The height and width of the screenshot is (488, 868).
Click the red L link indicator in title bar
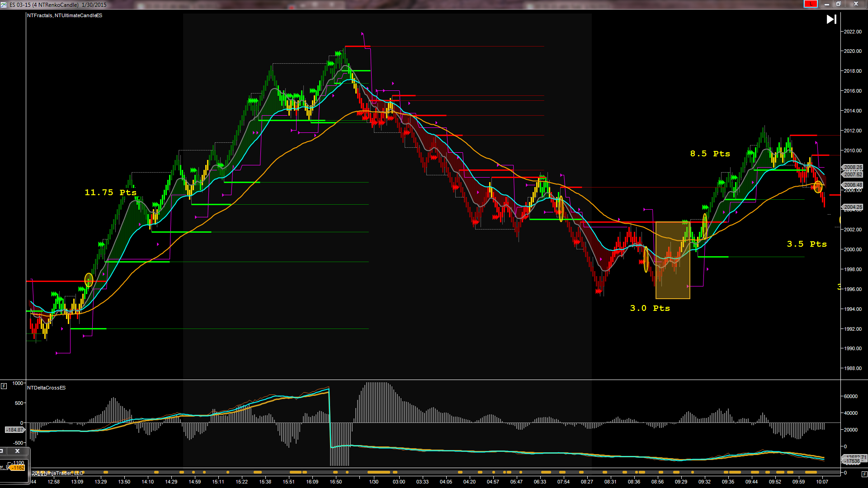pyautogui.click(x=811, y=4)
